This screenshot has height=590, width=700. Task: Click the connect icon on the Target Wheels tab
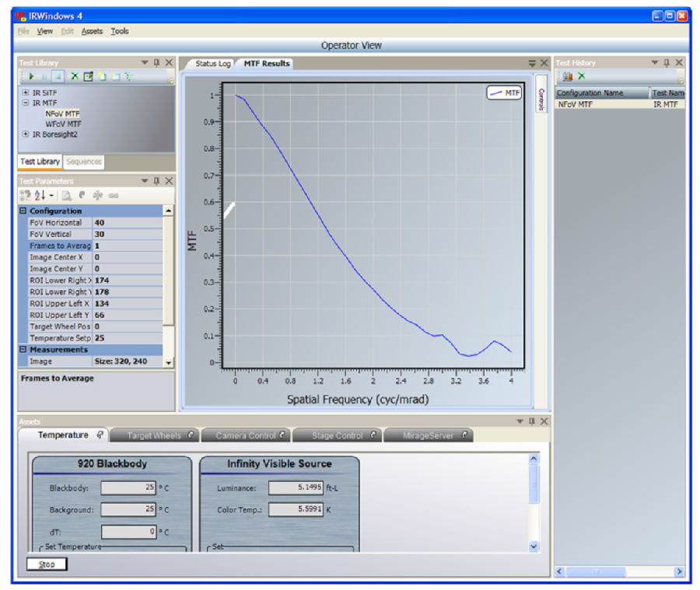[191, 435]
